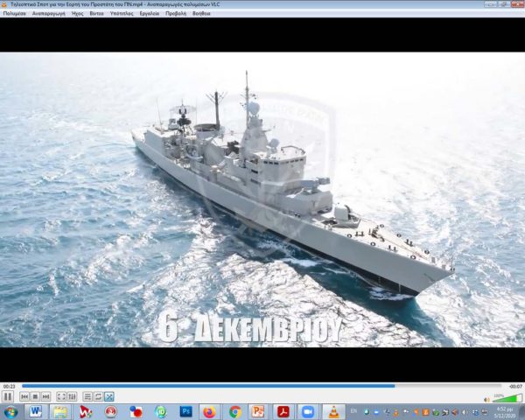The width and height of the screenshot is (525, 420).
Task: Show the playlist panel
Action: (x=87, y=396)
